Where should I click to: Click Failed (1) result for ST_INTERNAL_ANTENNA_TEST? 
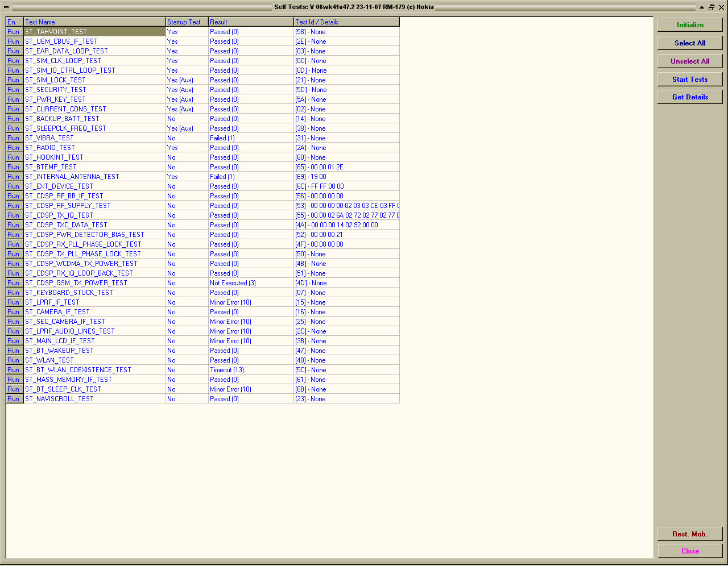pyautogui.click(x=251, y=177)
